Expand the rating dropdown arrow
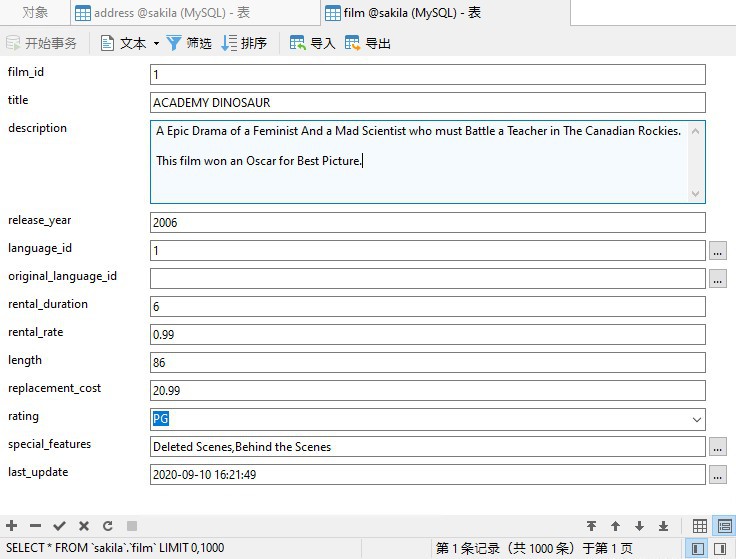Viewport: 736px width, 559px height. point(697,419)
